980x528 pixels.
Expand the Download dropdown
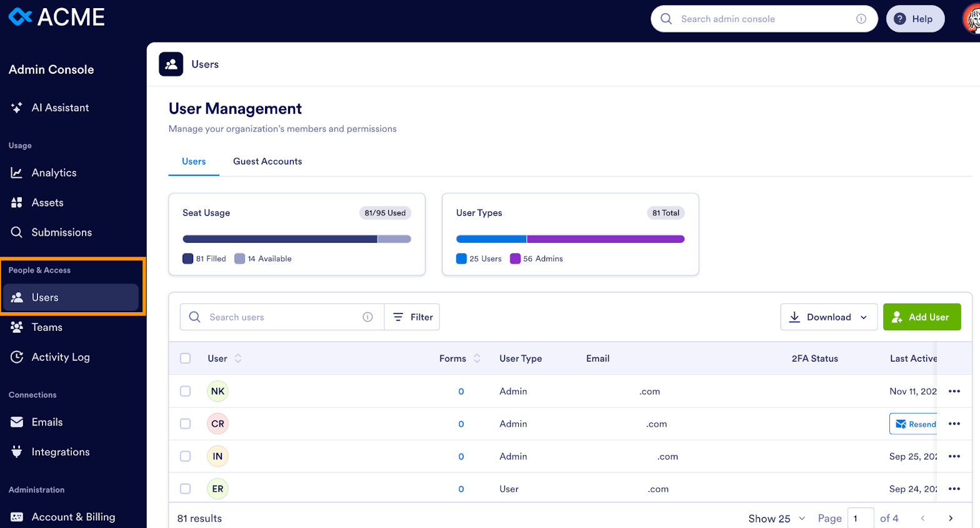coord(828,317)
